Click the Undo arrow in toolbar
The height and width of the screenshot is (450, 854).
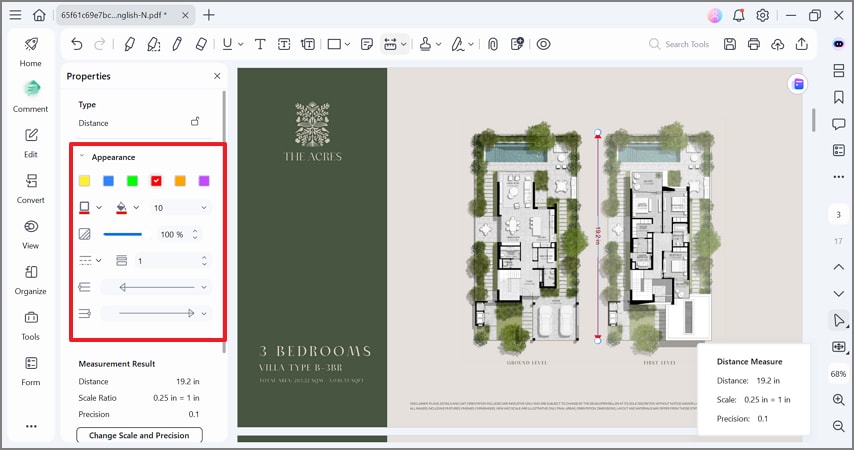[x=77, y=44]
